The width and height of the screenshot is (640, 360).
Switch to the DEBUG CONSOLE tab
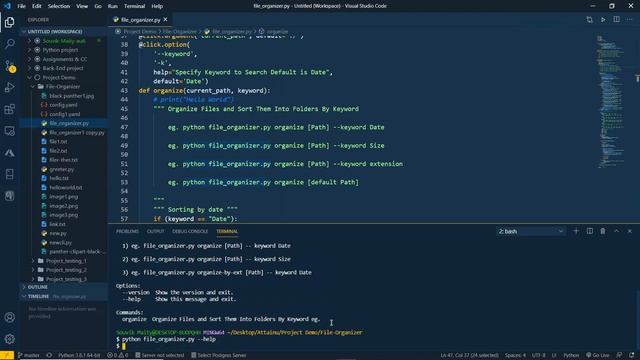click(x=190, y=231)
